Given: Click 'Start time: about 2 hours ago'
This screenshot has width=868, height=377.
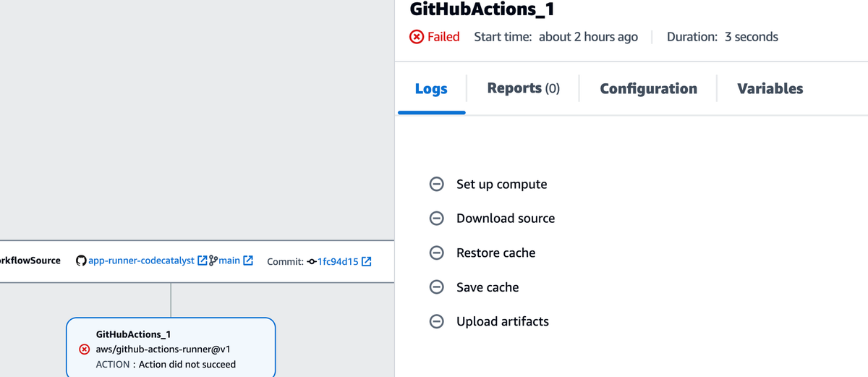Looking at the screenshot, I should [556, 37].
